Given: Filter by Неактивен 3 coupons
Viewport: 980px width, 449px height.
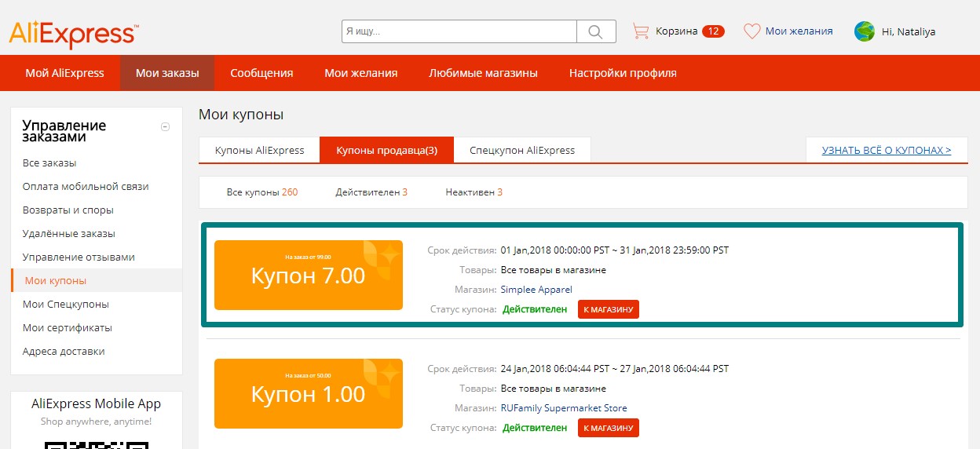Looking at the screenshot, I should 474,192.
